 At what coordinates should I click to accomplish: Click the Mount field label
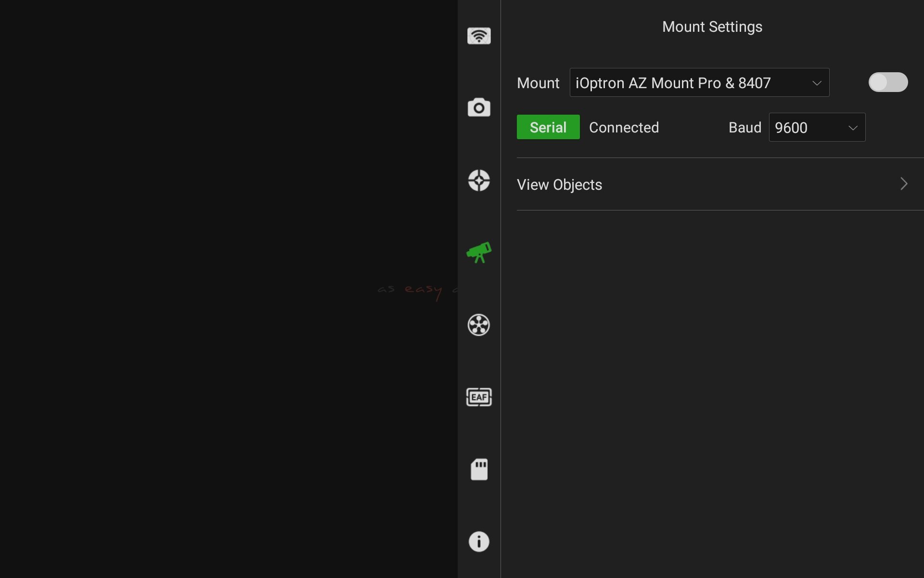pos(538,83)
